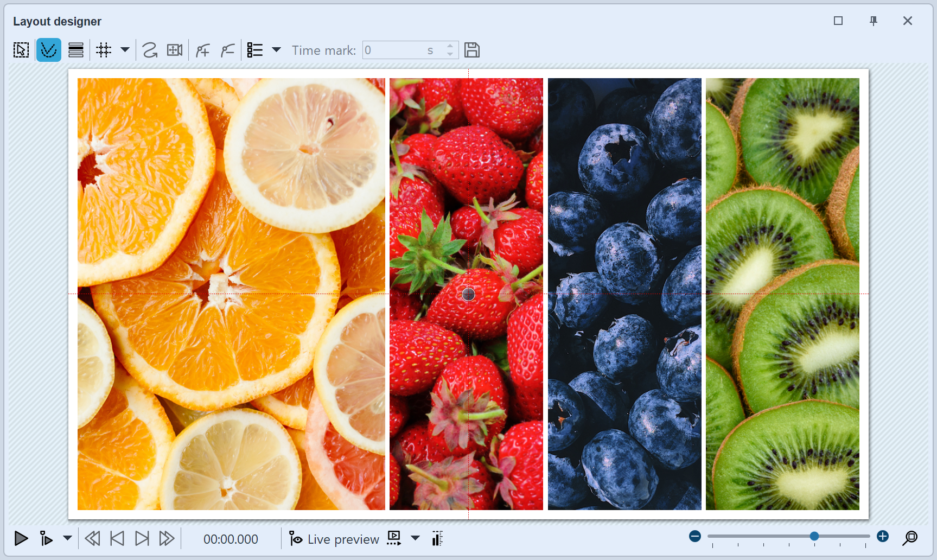This screenshot has width=937, height=560.
Task: Keep the motion path tool highlighted active
Action: pyautogui.click(x=49, y=49)
